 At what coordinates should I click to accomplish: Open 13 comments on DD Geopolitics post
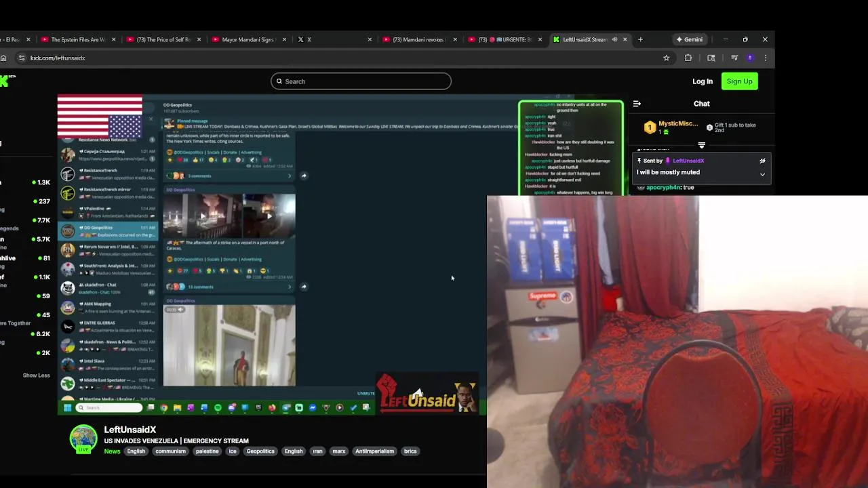201,287
